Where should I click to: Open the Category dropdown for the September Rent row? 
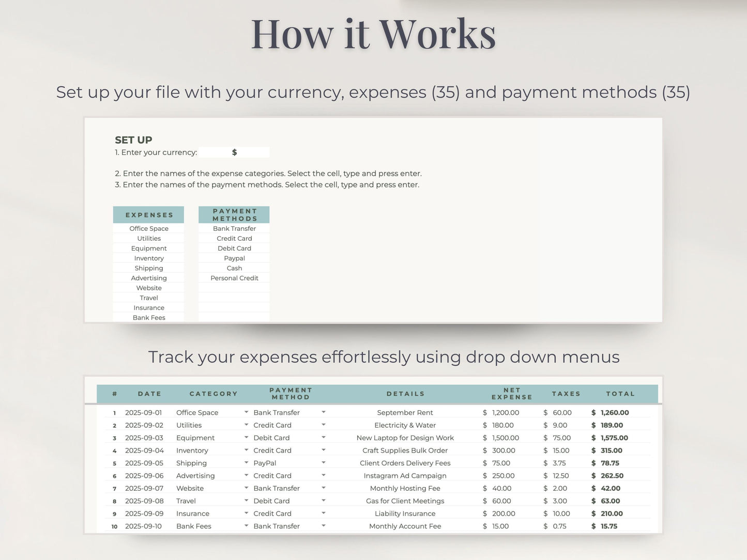(x=246, y=412)
